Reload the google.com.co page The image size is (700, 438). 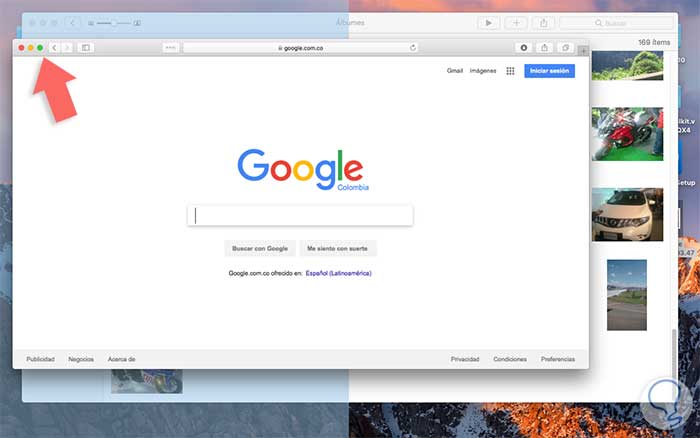[413, 48]
